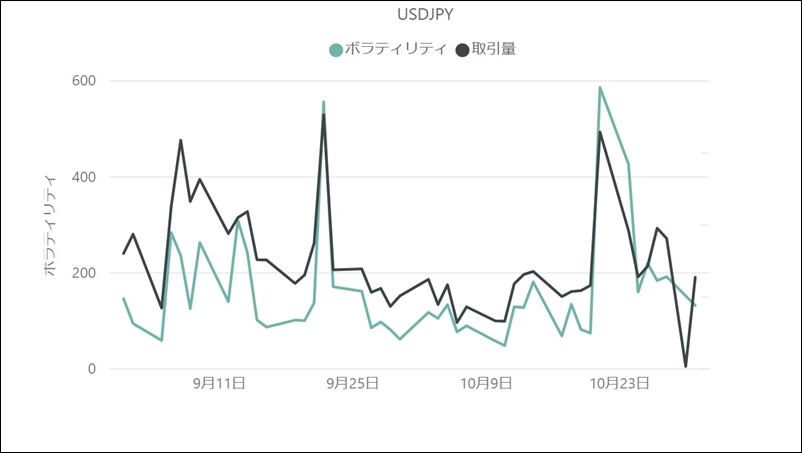Viewport: 802px width, 453px height.
Task: Click the 0 y-axis tick label
Action: coord(92,369)
